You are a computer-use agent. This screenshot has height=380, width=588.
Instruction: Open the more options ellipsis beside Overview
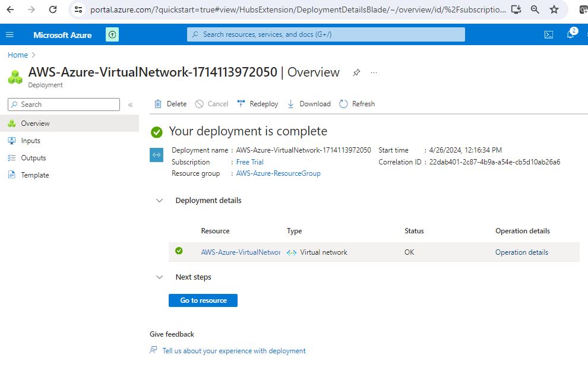[x=374, y=72]
